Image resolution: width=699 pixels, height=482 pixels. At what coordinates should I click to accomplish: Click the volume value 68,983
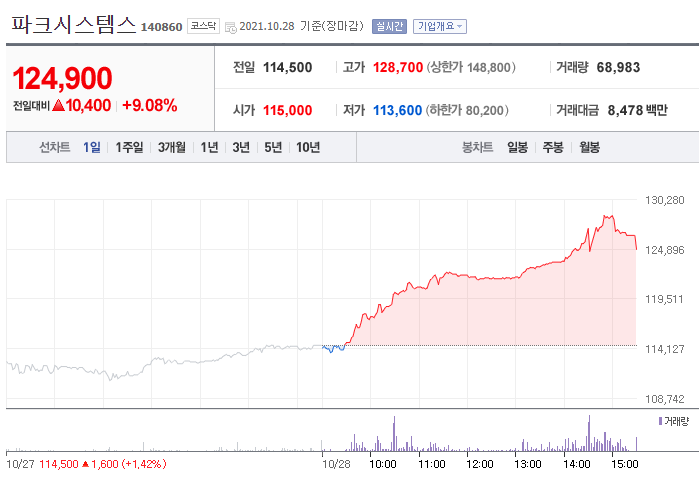[618, 67]
